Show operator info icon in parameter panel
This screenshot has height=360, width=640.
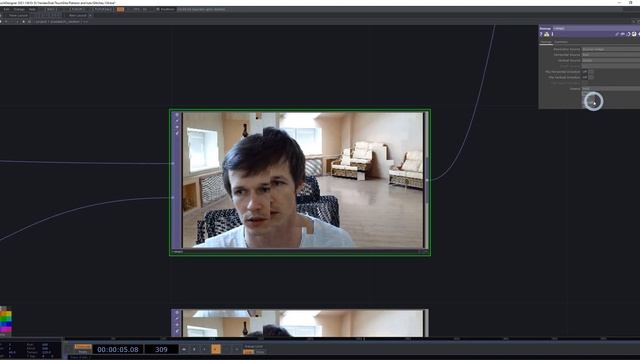[552, 34]
